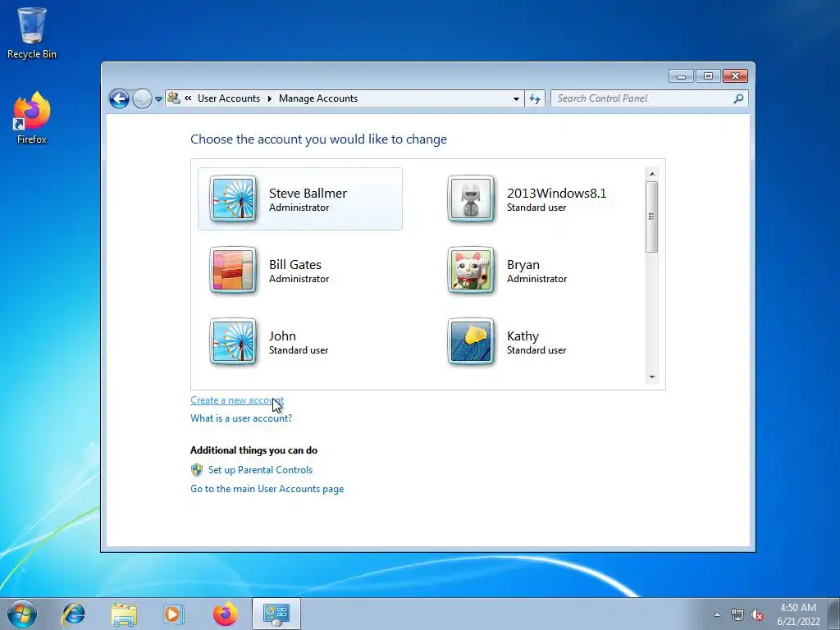Launch Windows Media Player from taskbar

[174, 614]
